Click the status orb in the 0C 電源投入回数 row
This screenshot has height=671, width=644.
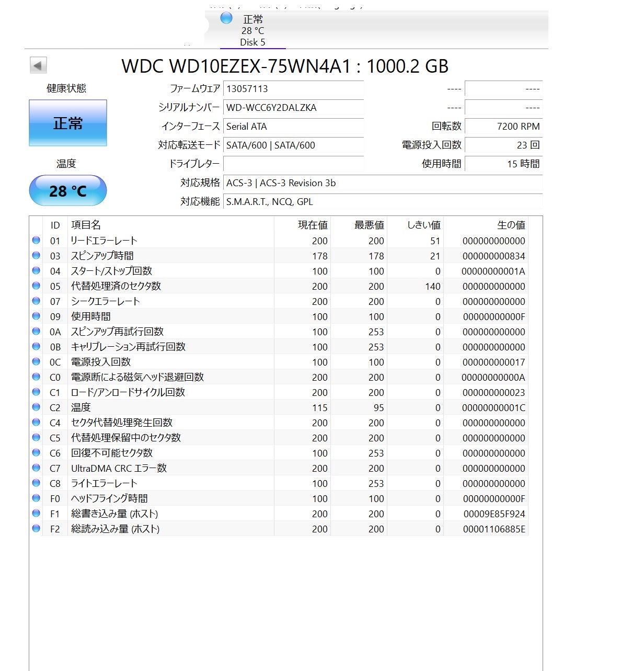coord(36,361)
